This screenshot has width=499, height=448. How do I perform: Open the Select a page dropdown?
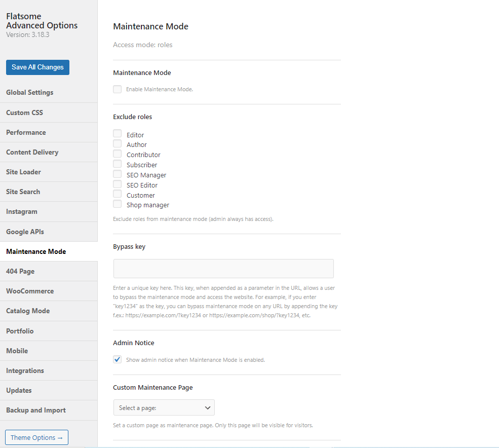pyautogui.click(x=164, y=407)
